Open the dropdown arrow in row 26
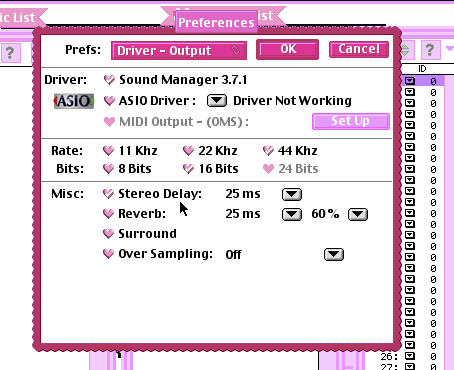 [x=410, y=356]
